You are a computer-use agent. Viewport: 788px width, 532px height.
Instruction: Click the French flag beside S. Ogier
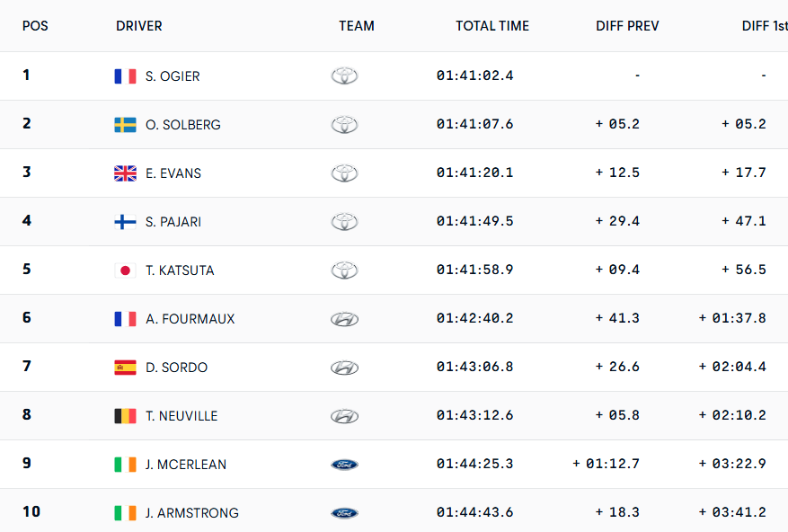coord(125,76)
